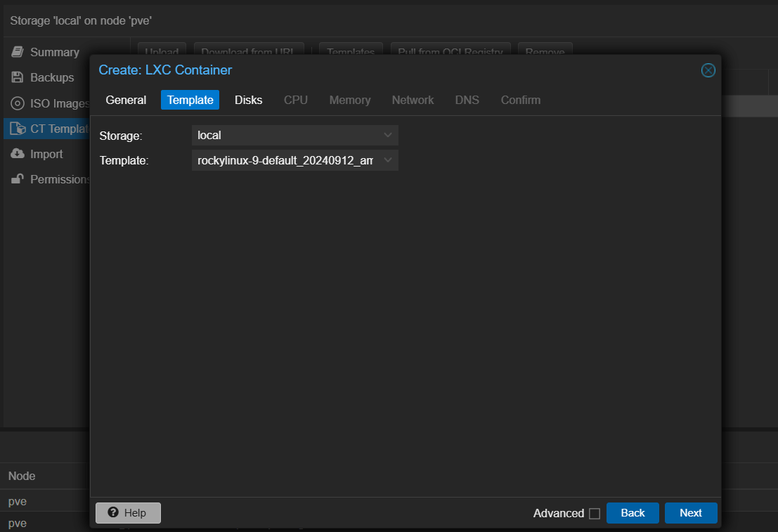
Task: Click the Permissions unlock icon
Action: (18, 179)
